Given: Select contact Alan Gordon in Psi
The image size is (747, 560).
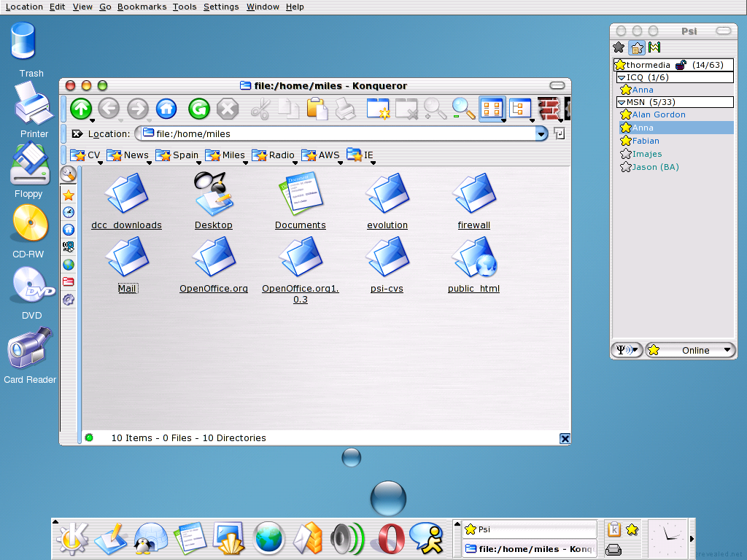Looking at the screenshot, I should [659, 114].
